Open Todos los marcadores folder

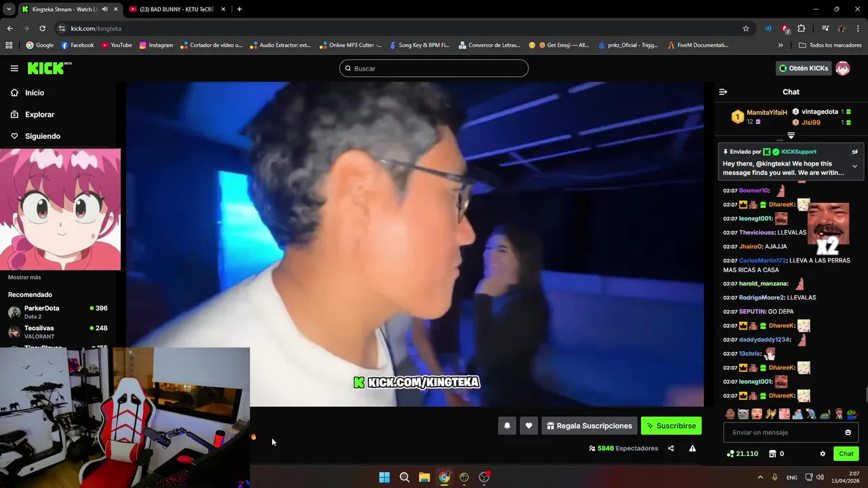(830, 45)
